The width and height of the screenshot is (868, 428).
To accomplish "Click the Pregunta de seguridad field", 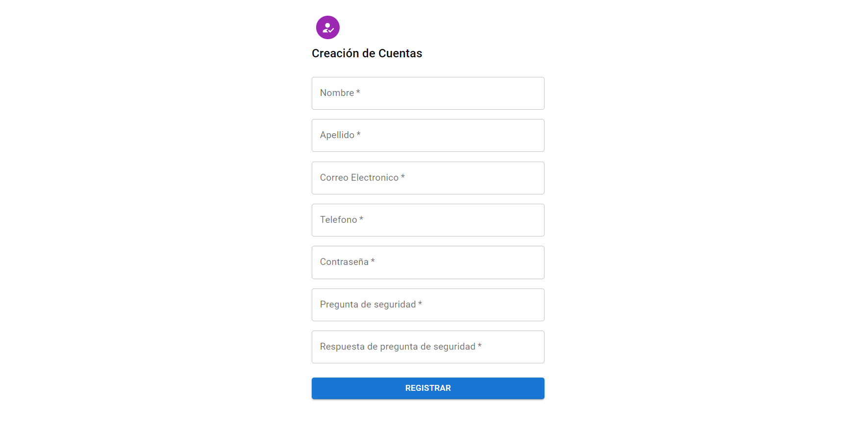I will 427,305.
